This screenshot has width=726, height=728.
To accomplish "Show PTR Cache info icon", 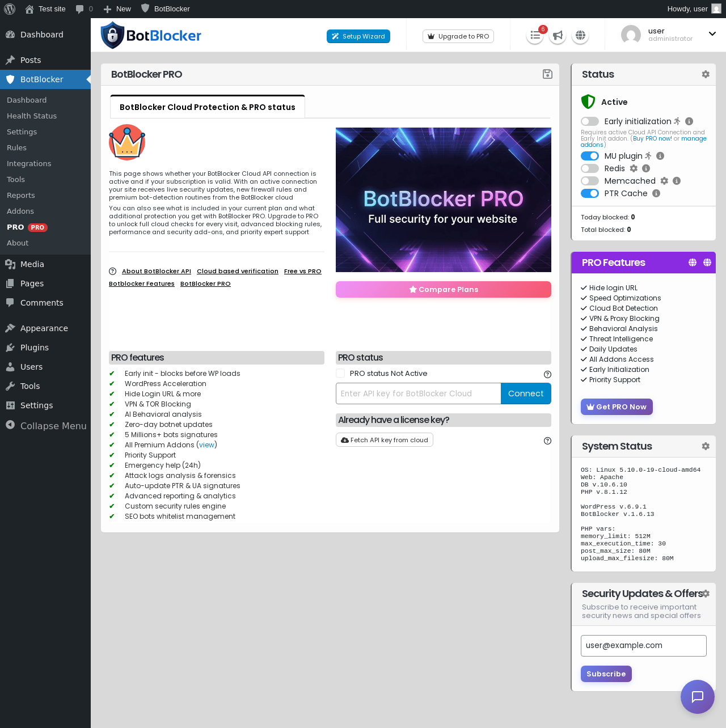I will 656,193.
